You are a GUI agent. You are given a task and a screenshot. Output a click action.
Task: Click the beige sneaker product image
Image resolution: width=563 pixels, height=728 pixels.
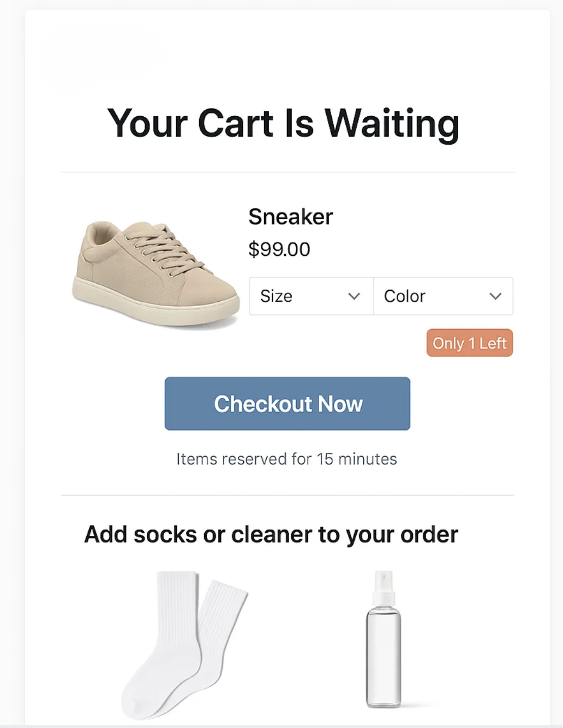[x=155, y=273]
